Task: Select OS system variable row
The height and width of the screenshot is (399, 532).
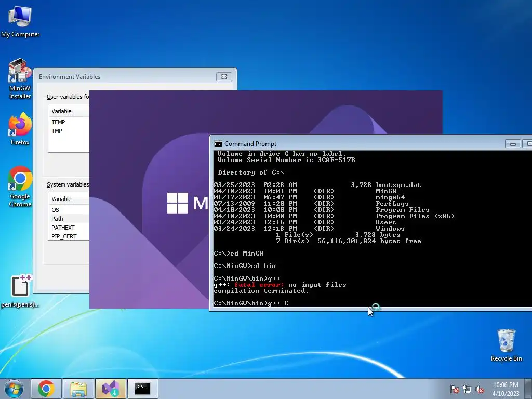Action: tap(69, 210)
